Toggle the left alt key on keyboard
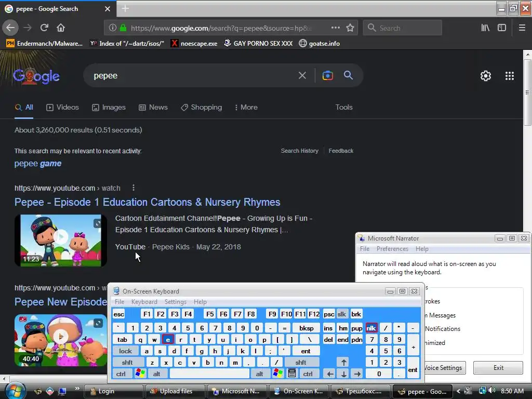The height and width of the screenshot is (399, 532). pos(156,374)
